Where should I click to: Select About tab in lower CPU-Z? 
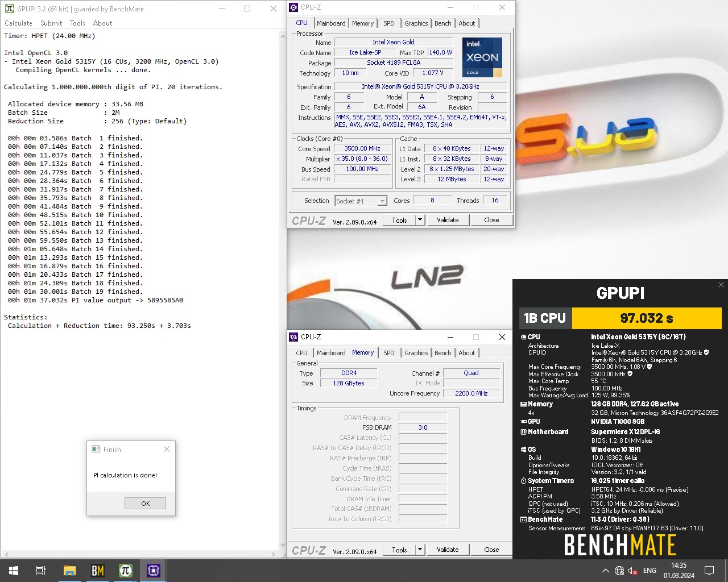pos(466,353)
